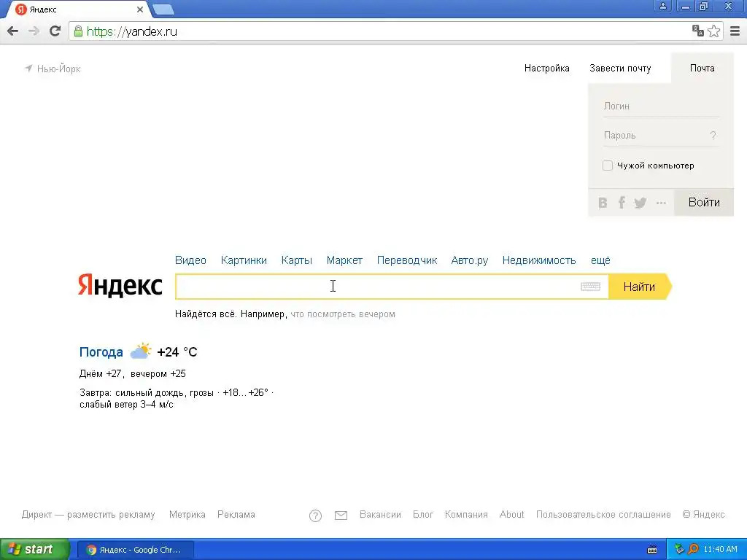This screenshot has width=747, height=560.
Task: Click the location arrow icon near Нью-Йорк
Action: click(x=28, y=69)
